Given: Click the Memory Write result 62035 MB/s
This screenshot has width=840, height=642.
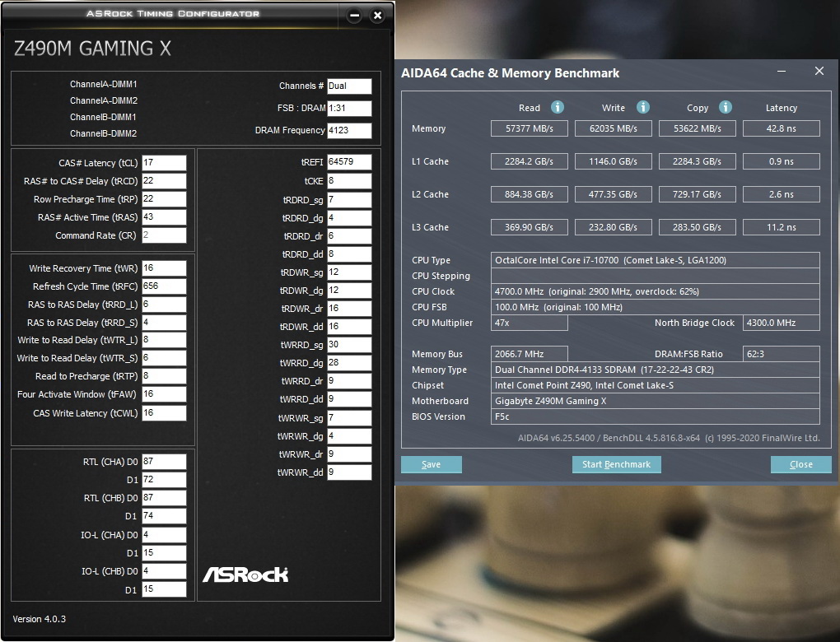Looking at the screenshot, I should [614, 128].
